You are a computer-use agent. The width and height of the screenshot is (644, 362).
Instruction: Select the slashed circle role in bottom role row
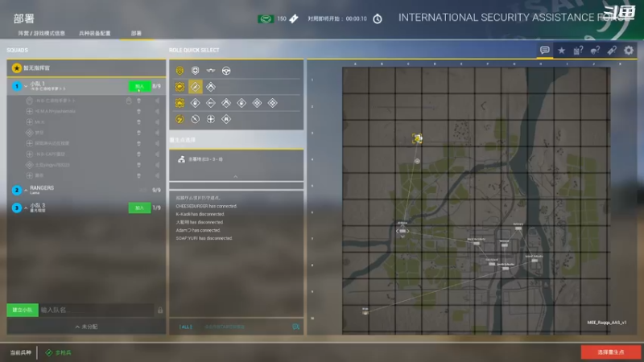(195, 119)
